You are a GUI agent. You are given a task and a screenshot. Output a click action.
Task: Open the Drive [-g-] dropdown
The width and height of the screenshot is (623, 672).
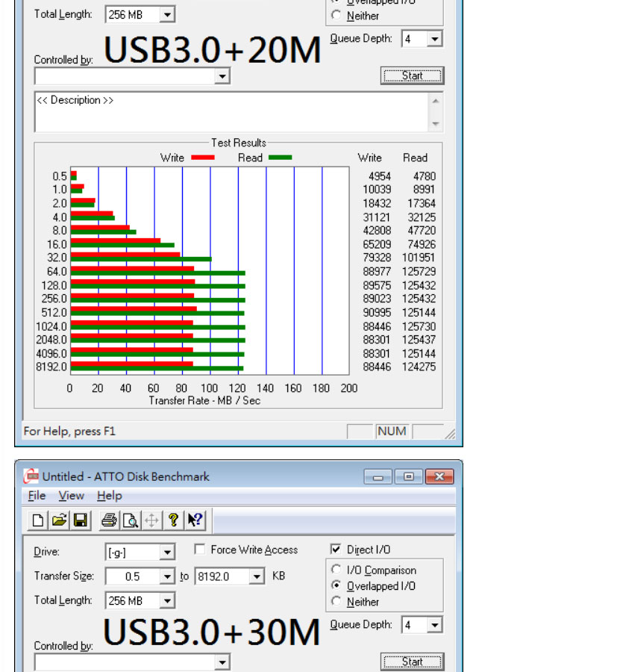point(167,553)
